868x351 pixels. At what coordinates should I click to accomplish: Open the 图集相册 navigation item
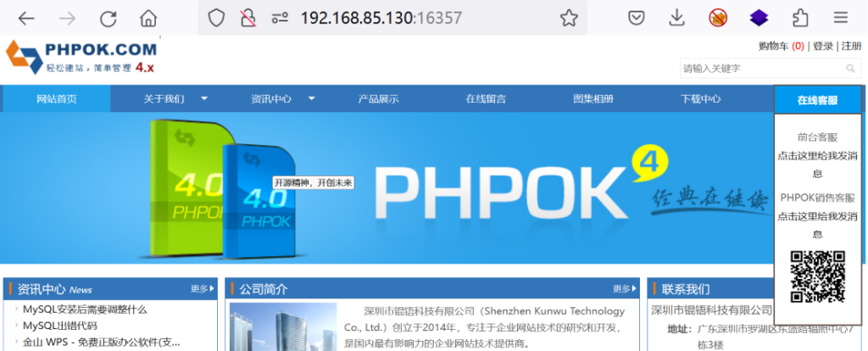pyautogui.click(x=593, y=99)
